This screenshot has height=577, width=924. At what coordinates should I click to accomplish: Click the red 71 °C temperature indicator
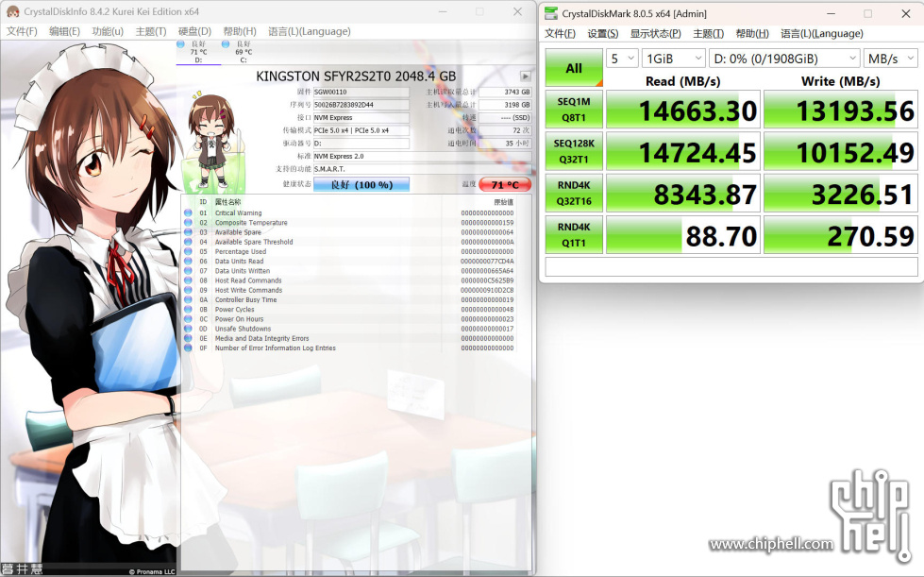(x=505, y=184)
